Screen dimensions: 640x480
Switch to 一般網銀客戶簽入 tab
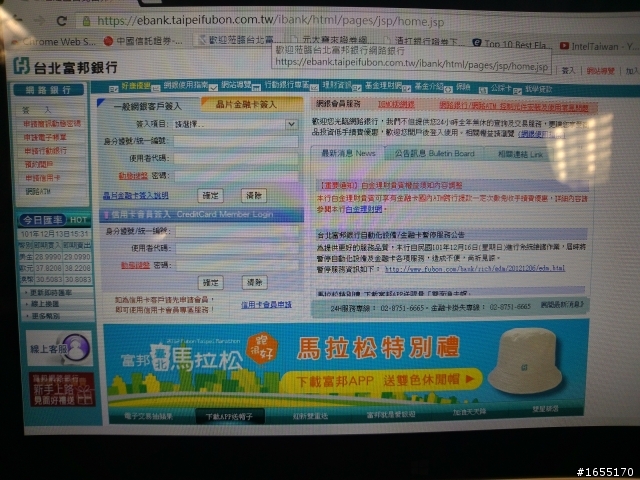tap(147, 106)
